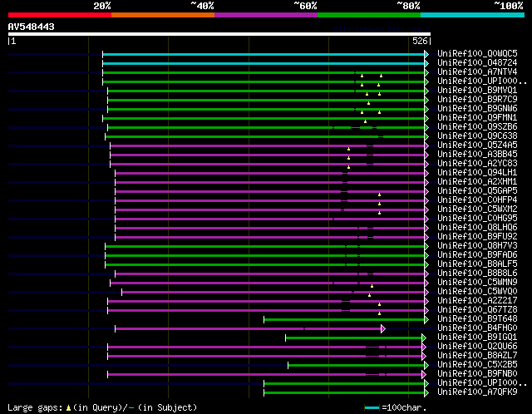
Task: Click the yellow gap marker in legend
Action: point(68,408)
